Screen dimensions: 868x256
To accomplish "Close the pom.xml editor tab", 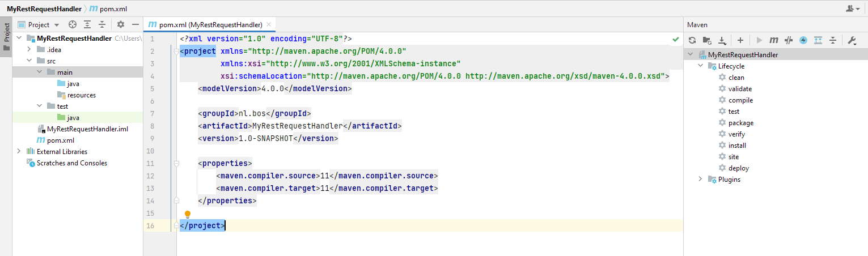I will [x=269, y=25].
